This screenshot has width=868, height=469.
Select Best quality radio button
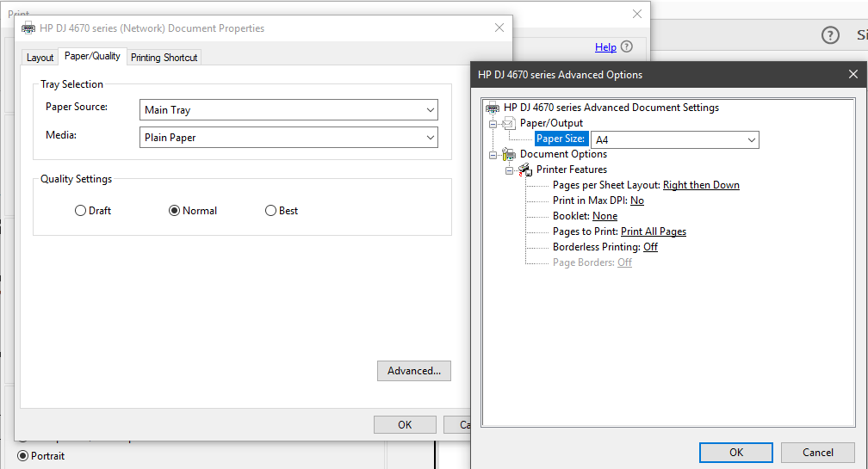pos(270,211)
